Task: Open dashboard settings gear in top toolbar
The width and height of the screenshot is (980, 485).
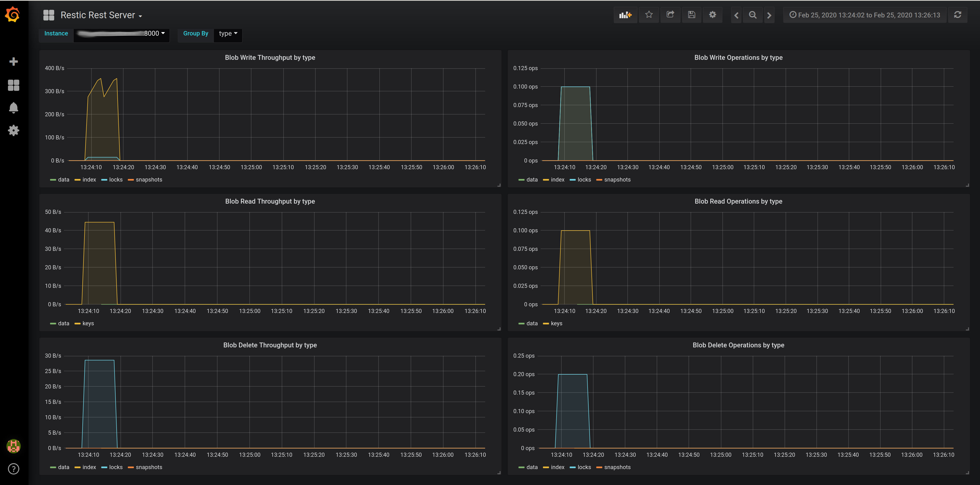Action: [x=712, y=15]
